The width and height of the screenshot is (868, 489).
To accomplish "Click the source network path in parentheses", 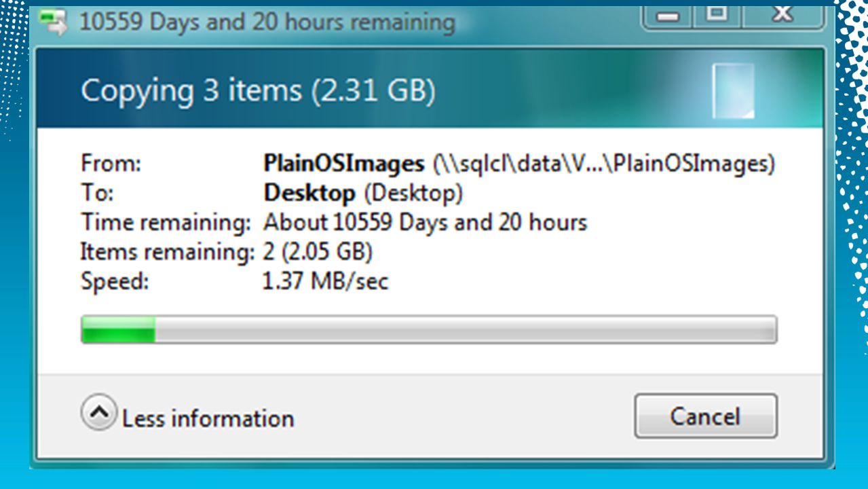I will click(603, 164).
